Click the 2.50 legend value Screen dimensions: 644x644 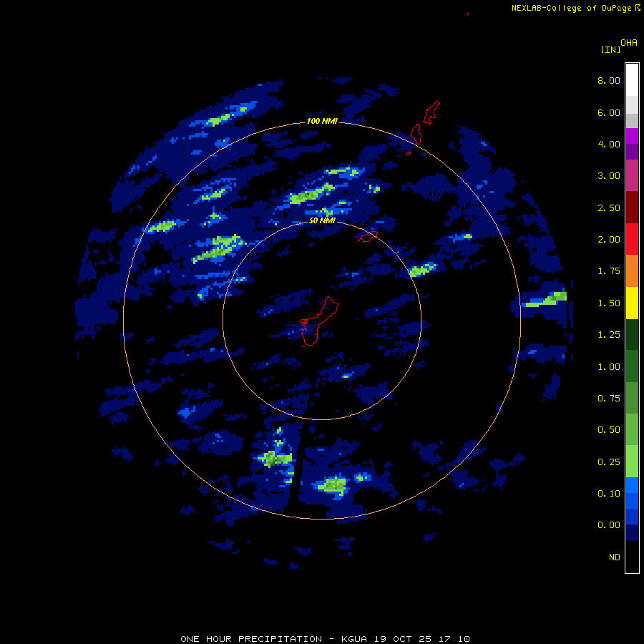pos(609,208)
